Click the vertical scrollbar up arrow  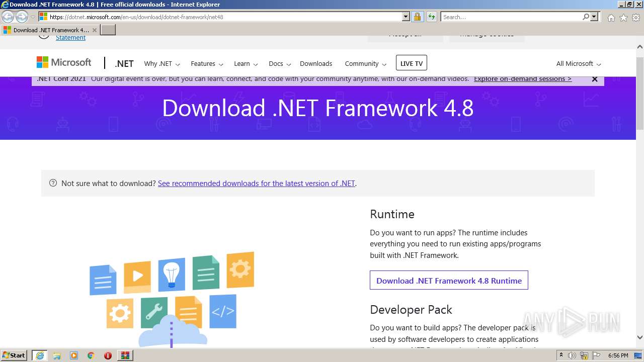[640, 47]
